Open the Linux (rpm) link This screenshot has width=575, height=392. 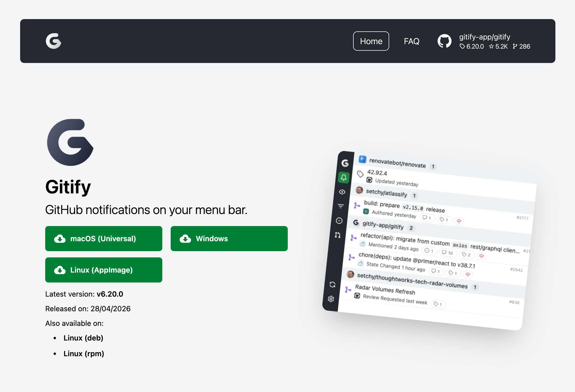coord(84,354)
